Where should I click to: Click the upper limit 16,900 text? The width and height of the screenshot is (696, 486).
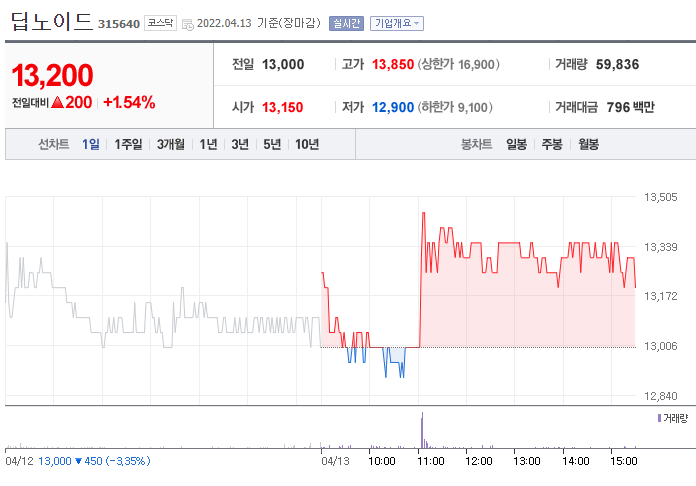click(x=459, y=65)
